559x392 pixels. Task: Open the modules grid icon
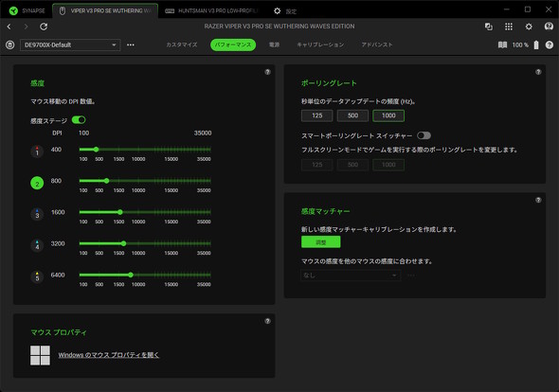tap(509, 27)
